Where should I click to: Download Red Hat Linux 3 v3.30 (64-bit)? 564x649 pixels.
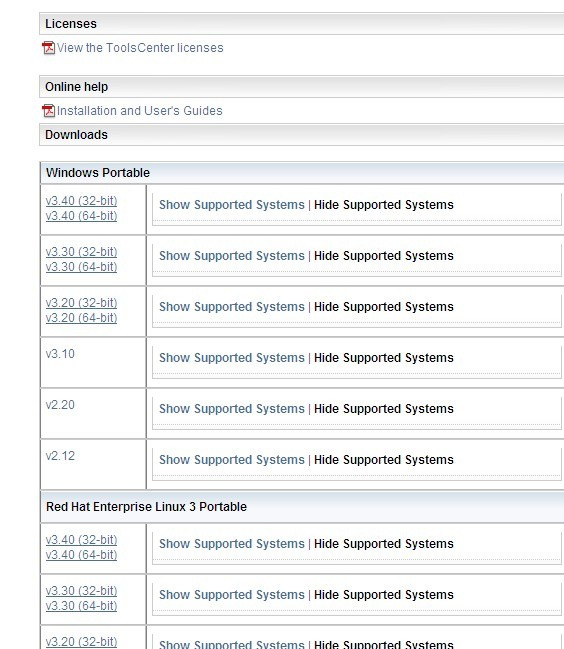point(82,606)
